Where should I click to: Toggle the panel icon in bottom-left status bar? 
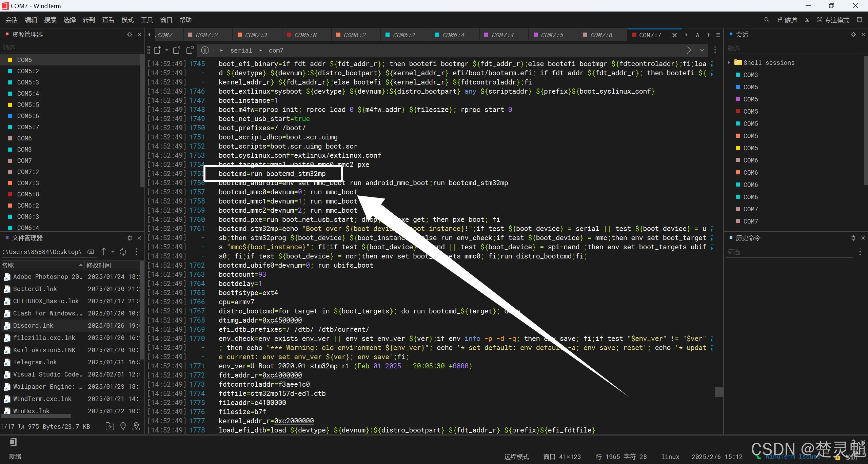[13, 442]
